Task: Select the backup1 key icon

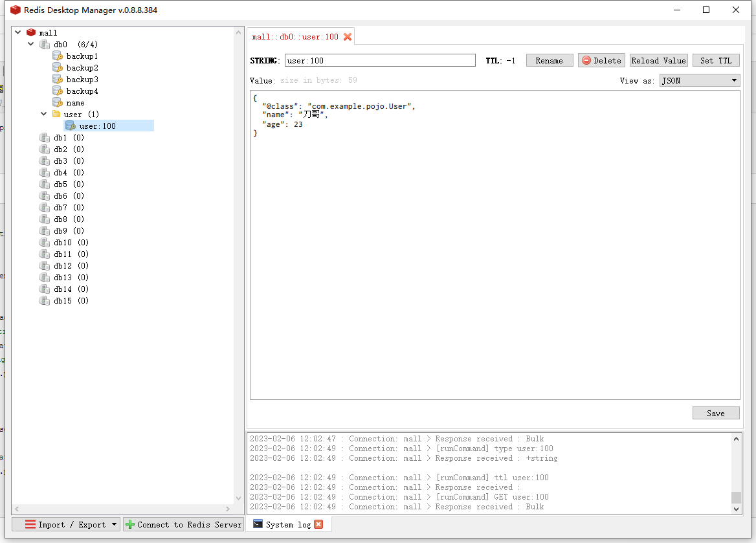Action: point(58,56)
